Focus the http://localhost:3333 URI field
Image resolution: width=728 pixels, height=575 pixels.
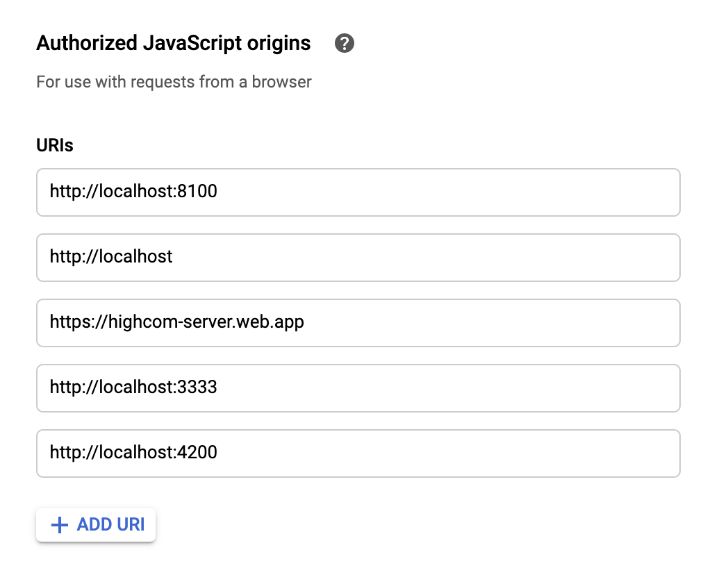click(x=358, y=388)
